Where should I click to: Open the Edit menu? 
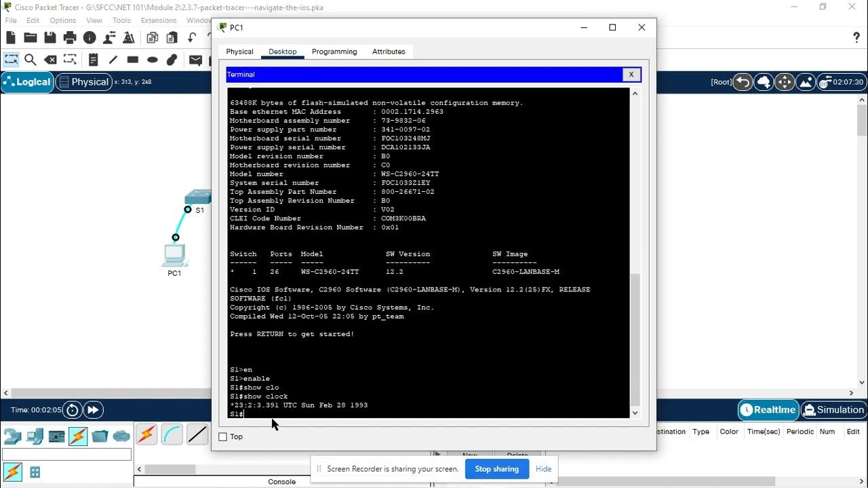tap(33, 20)
